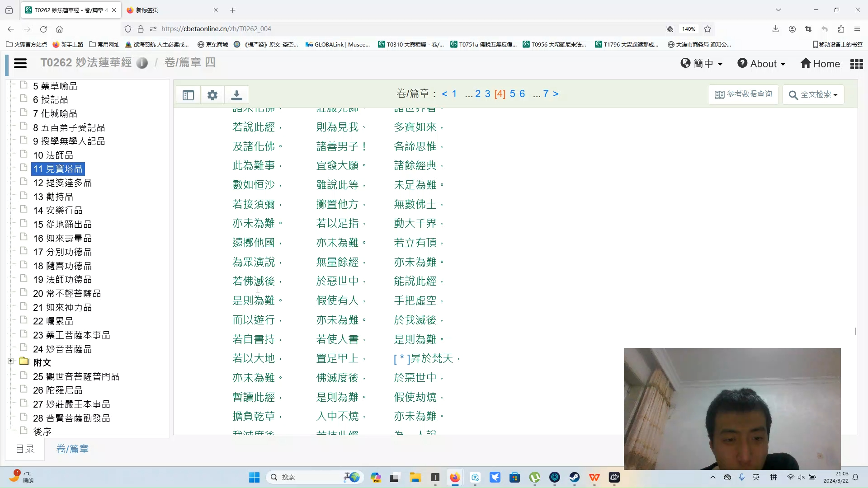Open the 常用网址 bookmarks folder
The image size is (868, 488).
point(104,44)
